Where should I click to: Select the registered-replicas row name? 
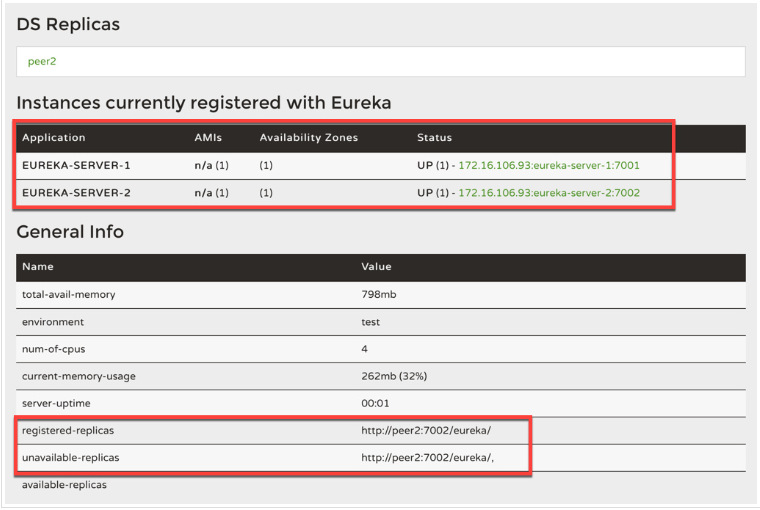point(68,430)
